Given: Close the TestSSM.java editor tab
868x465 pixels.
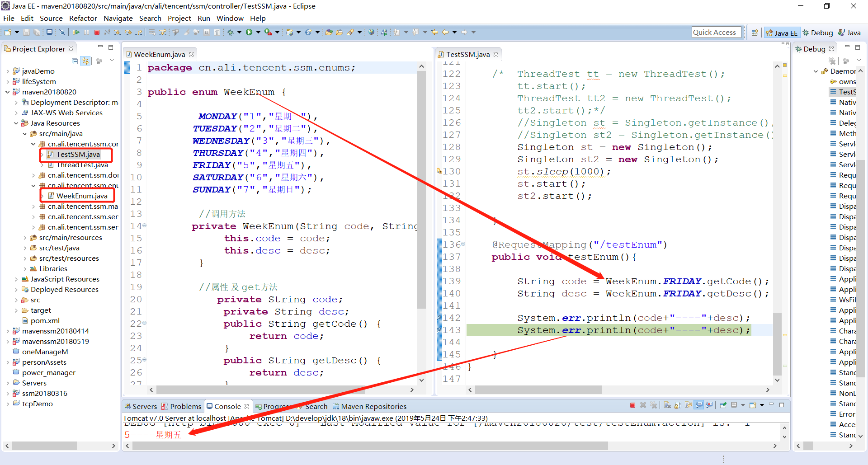Looking at the screenshot, I should click(x=496, y=54).
